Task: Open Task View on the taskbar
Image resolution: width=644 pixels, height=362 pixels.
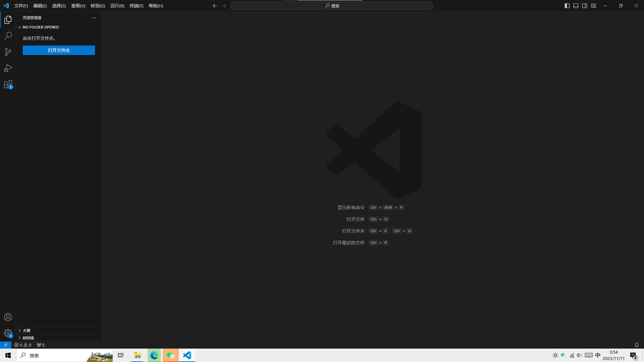Action: click(121, 355)
